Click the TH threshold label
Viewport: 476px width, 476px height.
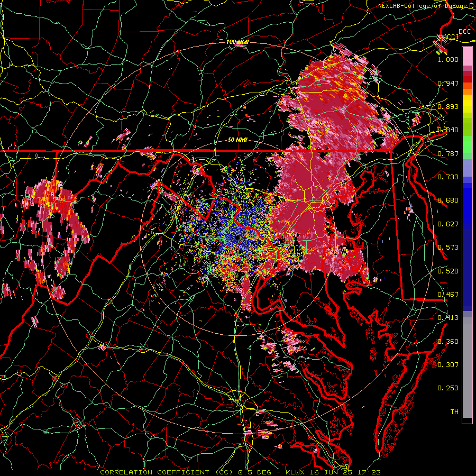(x=454, y=412)
